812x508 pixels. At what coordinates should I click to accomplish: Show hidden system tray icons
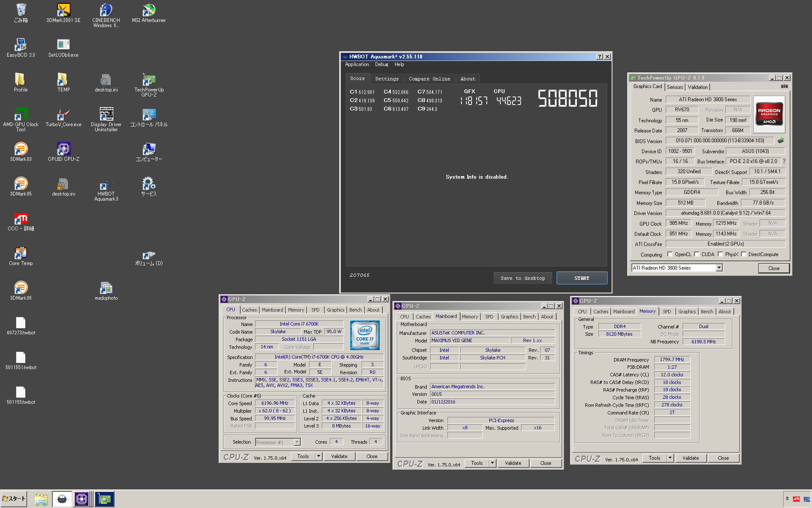pos(787,499)
